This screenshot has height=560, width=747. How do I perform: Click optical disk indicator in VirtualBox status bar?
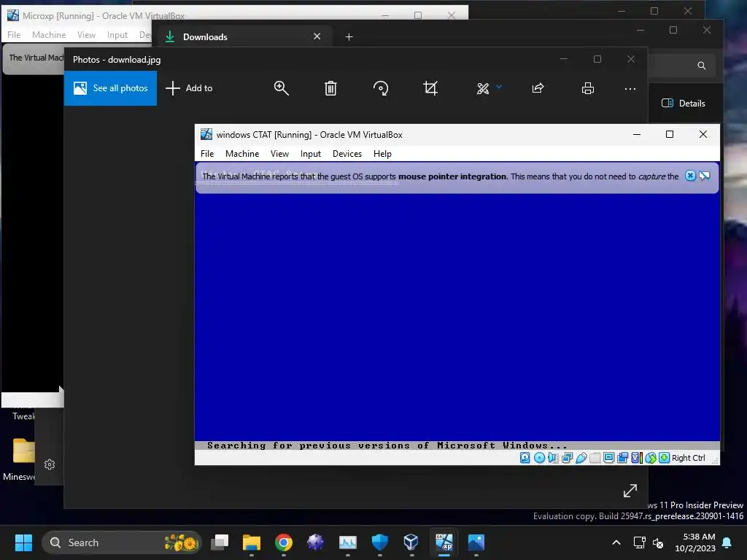click(539, 458)
